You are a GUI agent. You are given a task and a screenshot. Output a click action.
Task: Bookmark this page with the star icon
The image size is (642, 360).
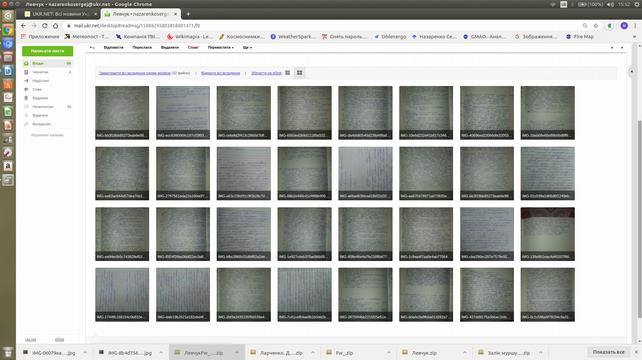(x=596, y=25)
